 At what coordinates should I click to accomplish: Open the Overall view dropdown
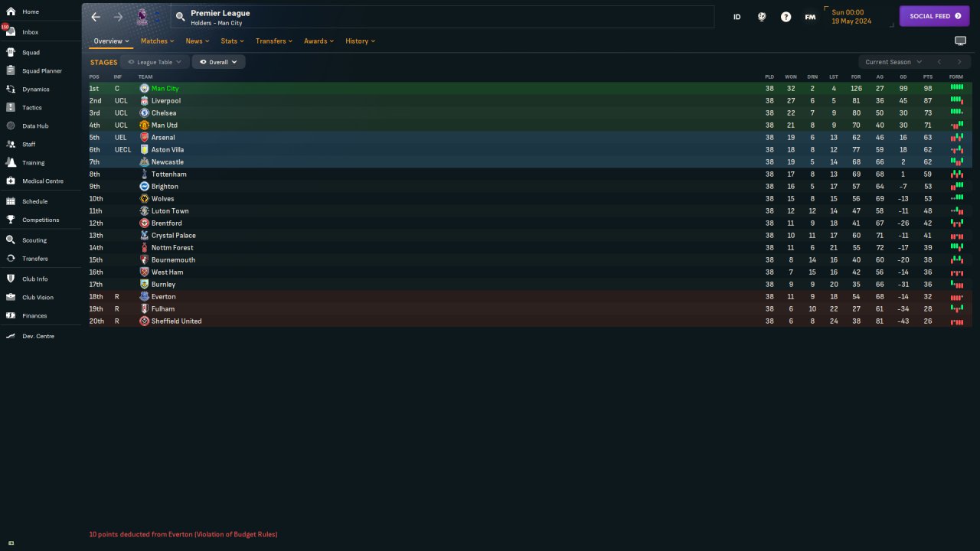[218, 62]
